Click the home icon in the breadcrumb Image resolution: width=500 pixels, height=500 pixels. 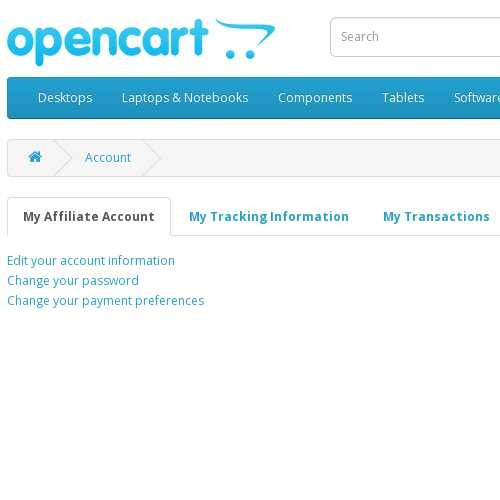(35, 157)
